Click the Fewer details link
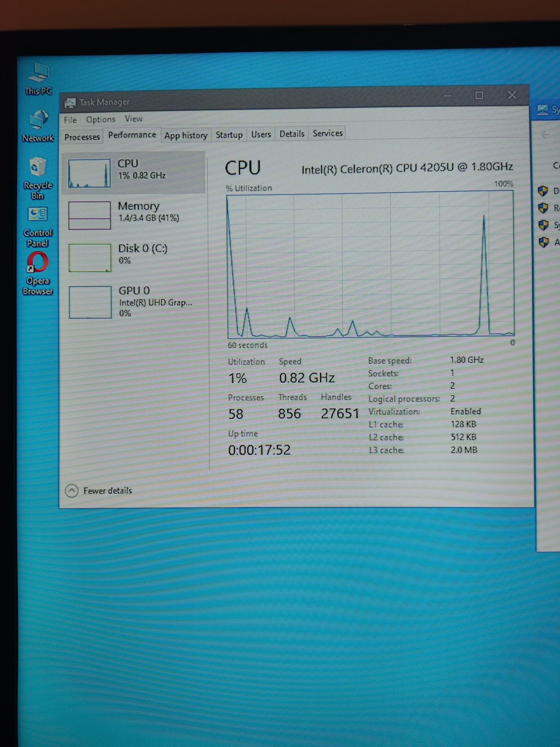Screen dimensions: 560x747 click(108, 490)
